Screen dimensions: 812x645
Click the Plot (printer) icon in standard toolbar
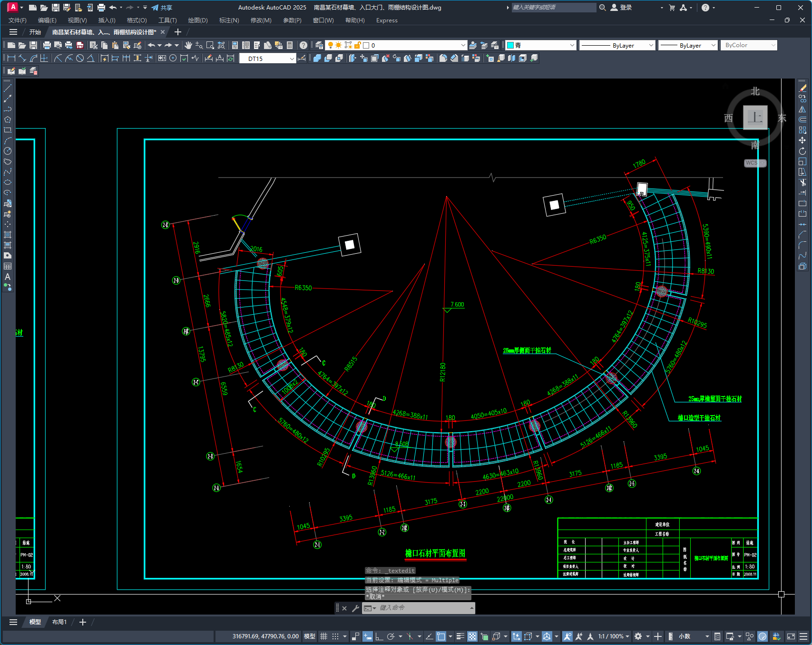click(47, 45)
